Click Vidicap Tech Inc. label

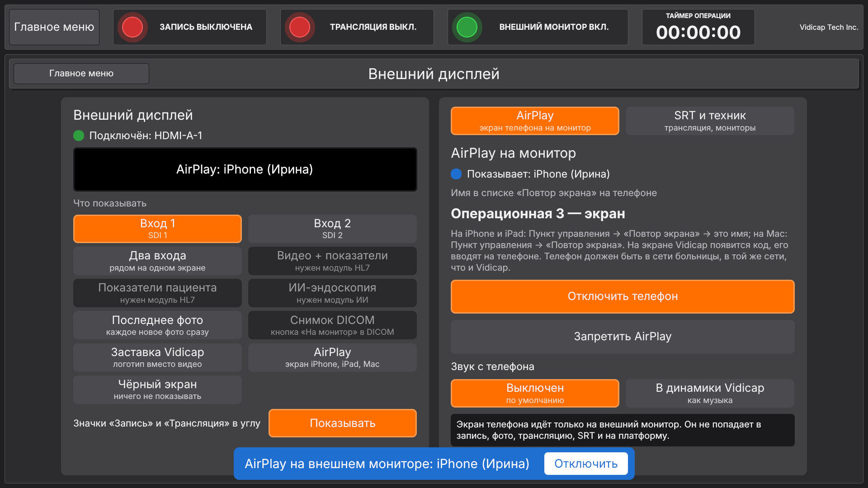click(829, 27)
